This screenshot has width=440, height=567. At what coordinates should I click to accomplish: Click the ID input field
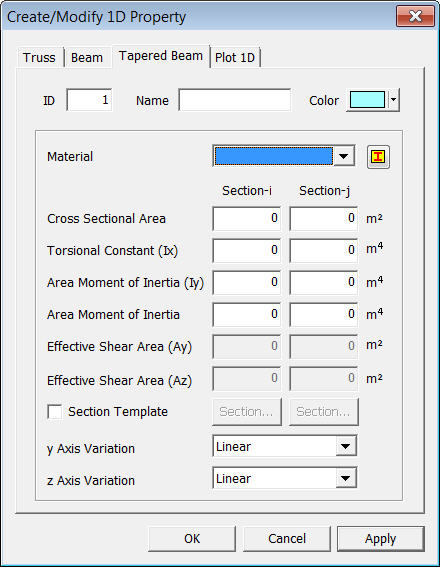pyautogui.click(x=89, y=100)
